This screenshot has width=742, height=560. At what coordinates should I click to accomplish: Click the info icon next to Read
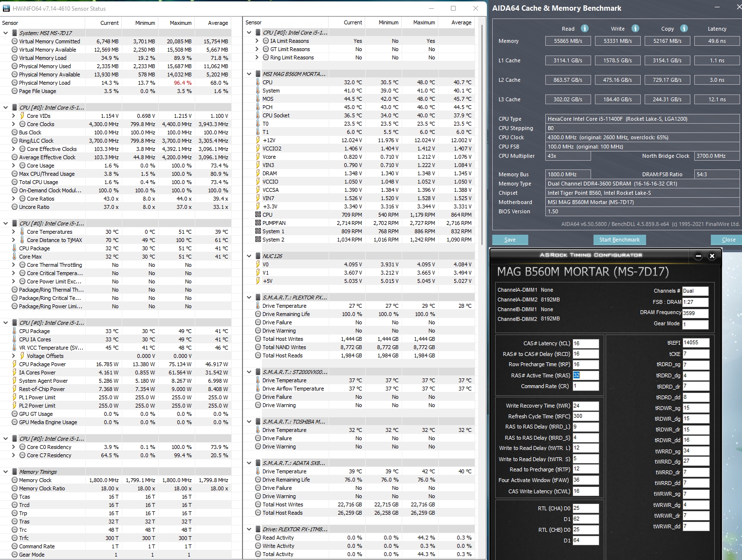[x=585, y=28]
